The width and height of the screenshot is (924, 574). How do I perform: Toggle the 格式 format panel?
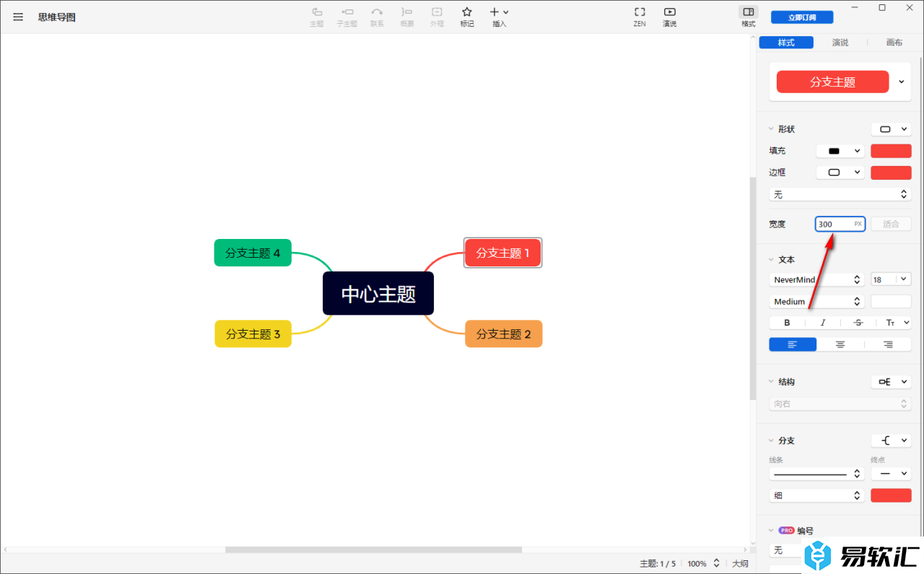[x=749, y=17]
